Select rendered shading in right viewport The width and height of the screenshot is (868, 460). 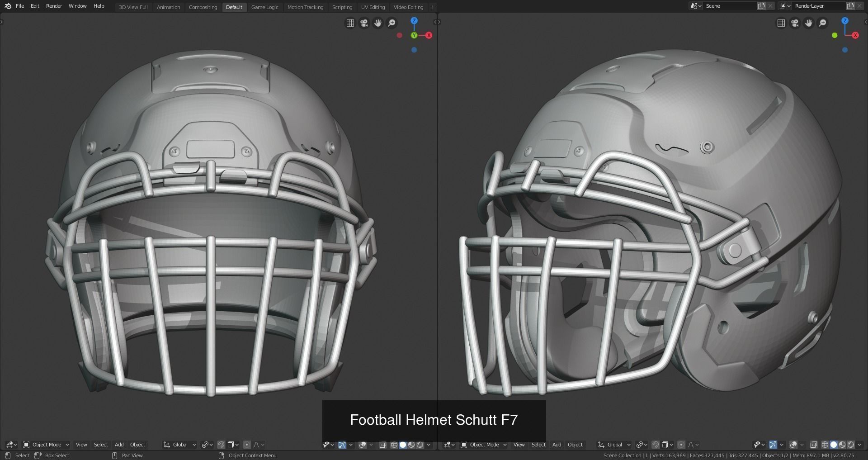click(x=851, y=445)
